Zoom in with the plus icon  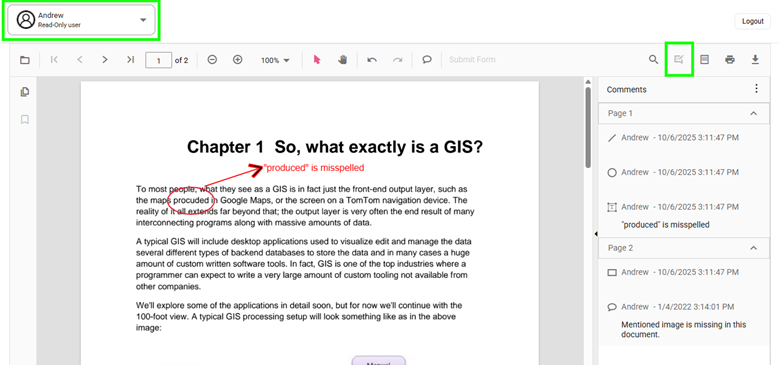237,60
